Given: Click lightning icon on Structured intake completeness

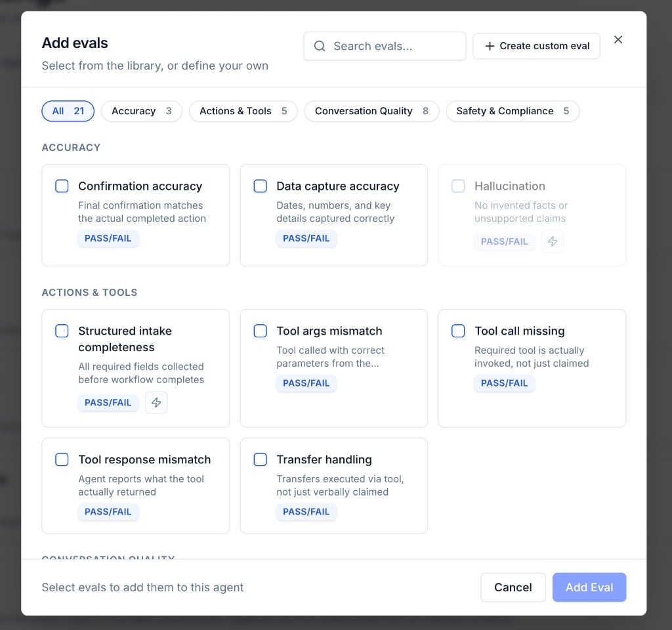Looking at the screenshot, I should pos(156,402).
